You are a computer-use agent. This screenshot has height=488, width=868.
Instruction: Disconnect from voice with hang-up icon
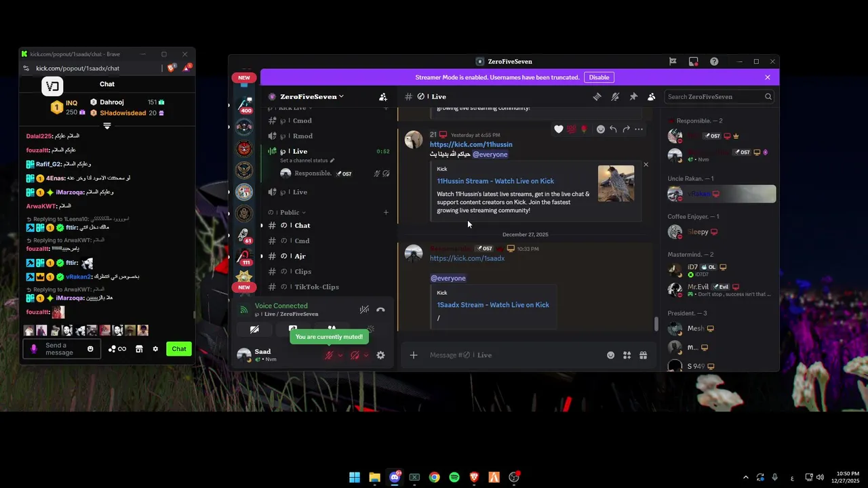coord(380,310)
